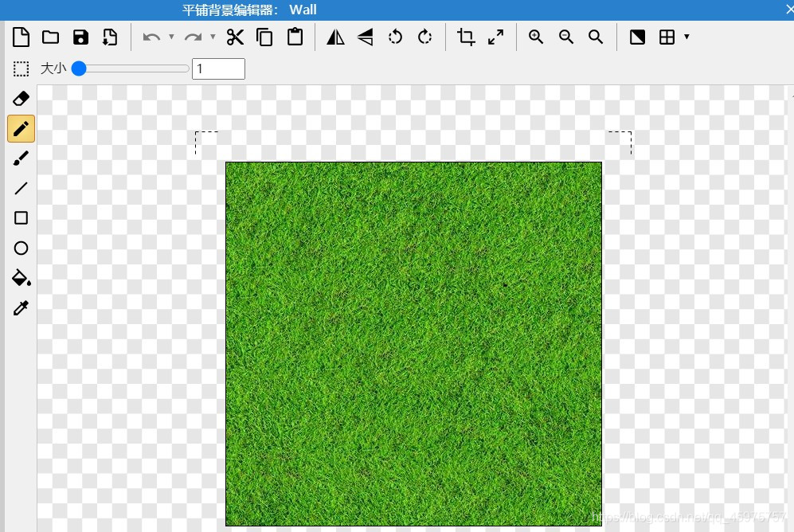Screen dimensions: 794x532
Task: Select the Paint Bucket fill tool
Action: pyautogui.click(x=22, y=278)
